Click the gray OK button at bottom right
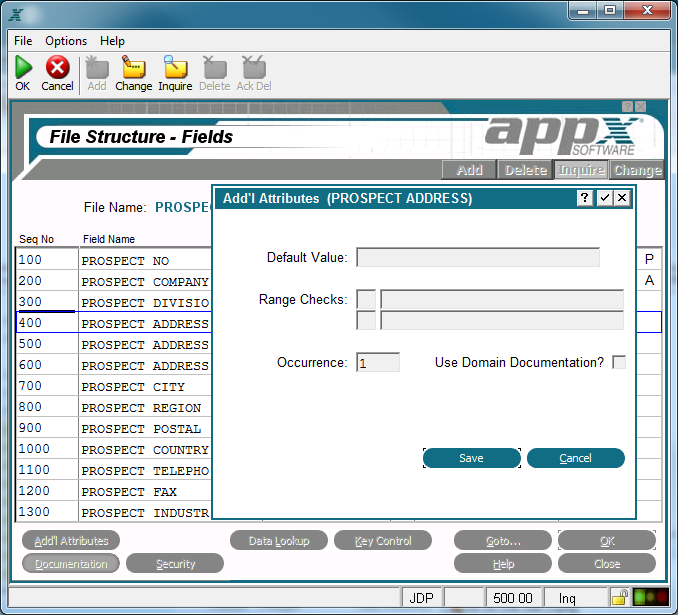678x615 pixels. tap(607, 541)
